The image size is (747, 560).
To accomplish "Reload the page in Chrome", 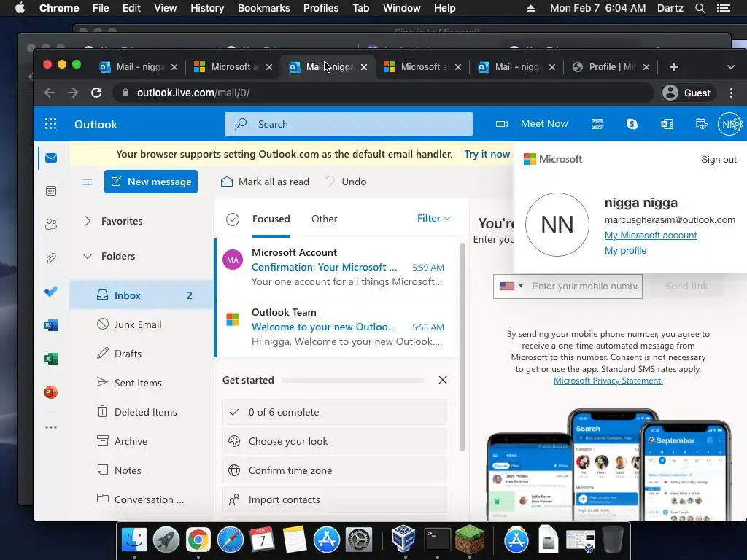I will click(x=96, y=93).
